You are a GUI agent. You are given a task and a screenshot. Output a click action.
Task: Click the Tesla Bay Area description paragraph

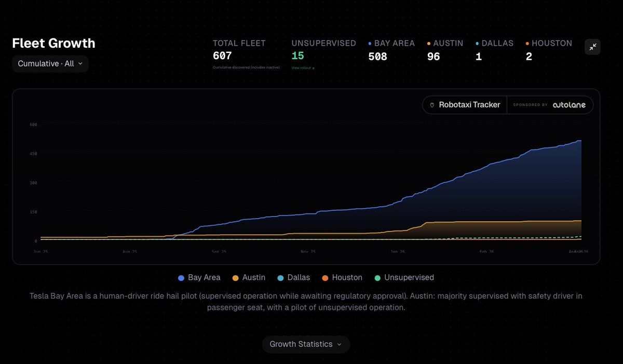pos(306,302)
